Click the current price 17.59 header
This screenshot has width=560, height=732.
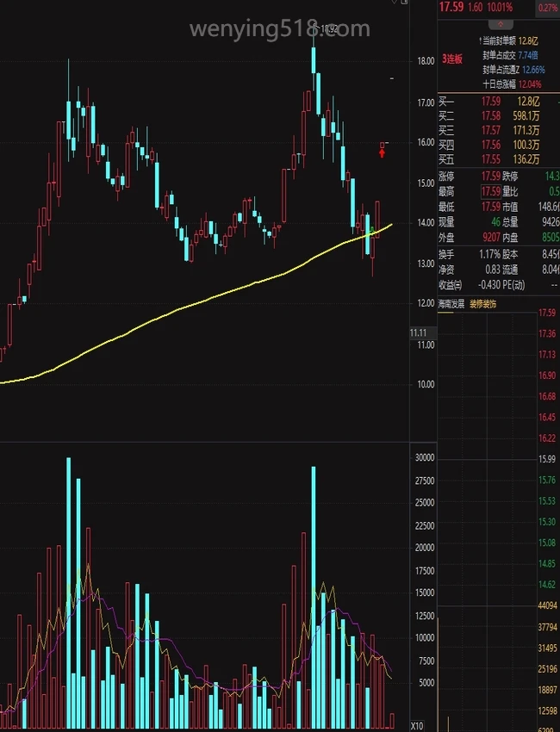(x=451, y=8)
